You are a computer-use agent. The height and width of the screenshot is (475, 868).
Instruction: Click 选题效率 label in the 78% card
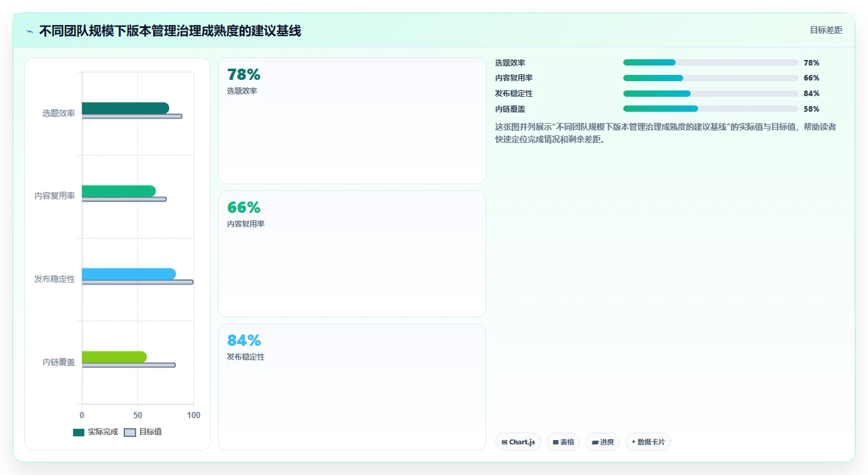click(242, 91)
